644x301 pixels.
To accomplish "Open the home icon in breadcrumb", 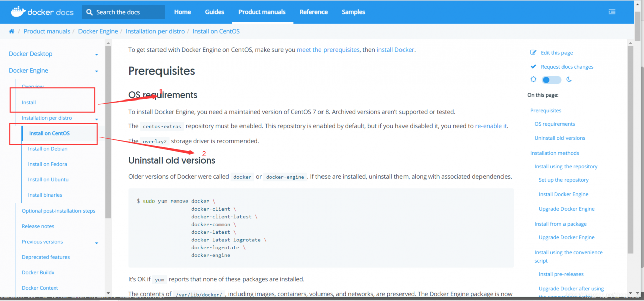I will (x=12, y=31).
